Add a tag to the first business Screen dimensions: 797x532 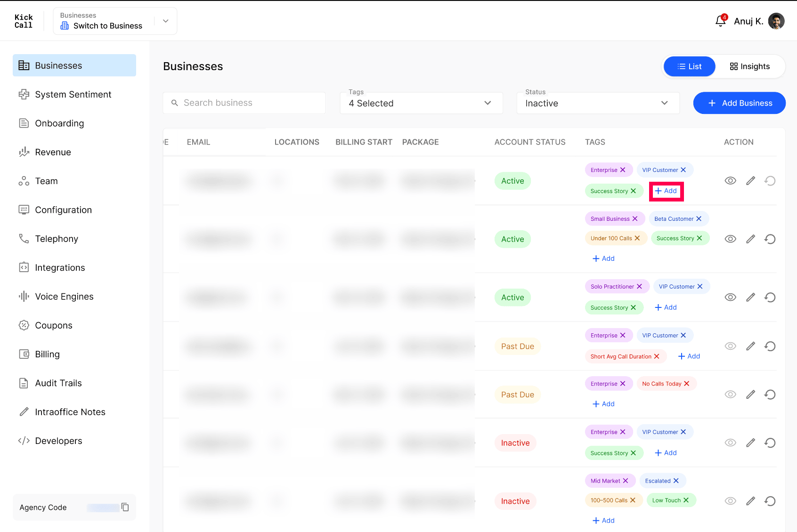666,191
